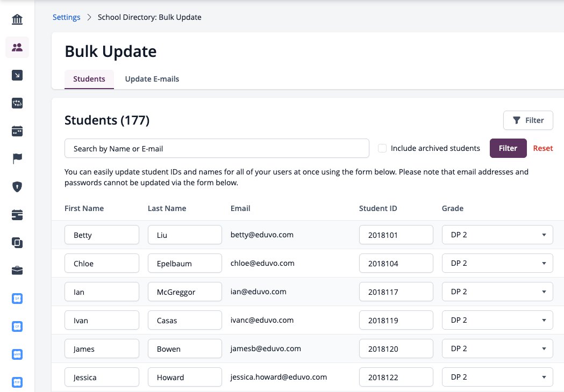Click the Student ID column header
Screen dimensions: 564x392
pyautogui.click(x=378, y=208)
